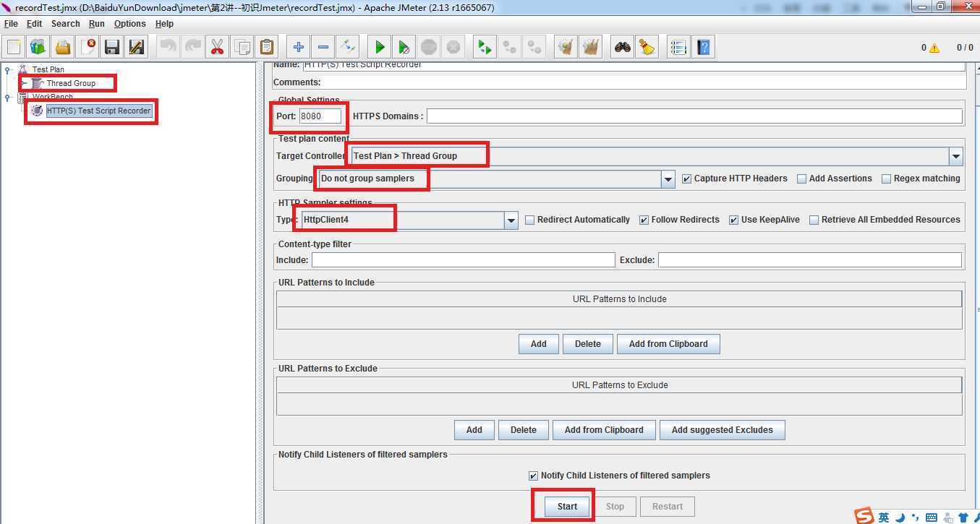This screenshot has height=524, width=980.
Task: Open Search with binoculars icon
Action: click(x=623, y=47)
